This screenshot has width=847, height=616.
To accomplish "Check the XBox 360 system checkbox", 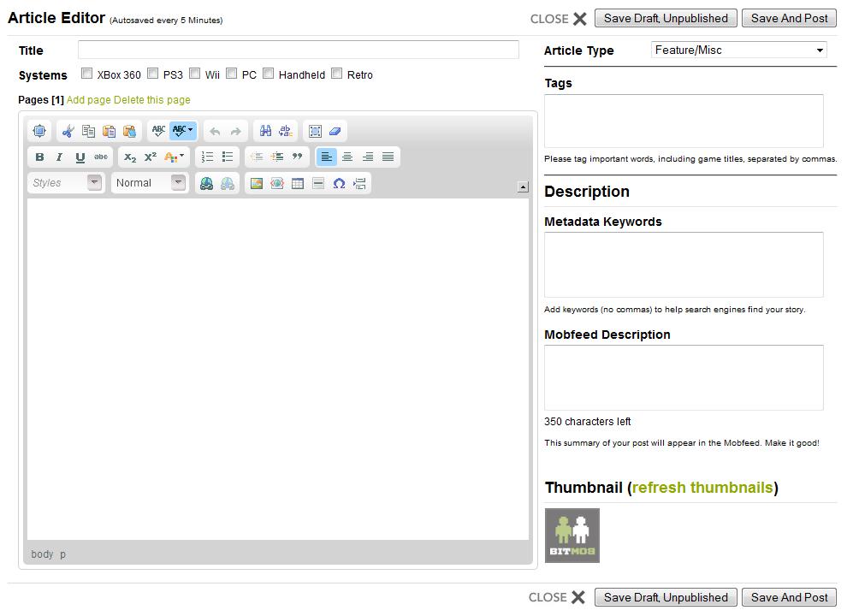I will click(86, 74).
